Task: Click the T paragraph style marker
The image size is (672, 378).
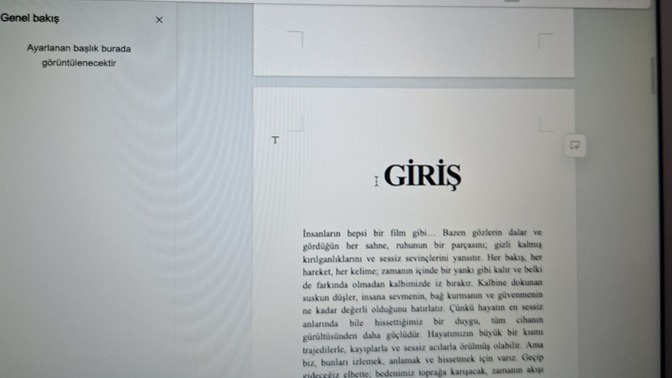Action: 275,140
